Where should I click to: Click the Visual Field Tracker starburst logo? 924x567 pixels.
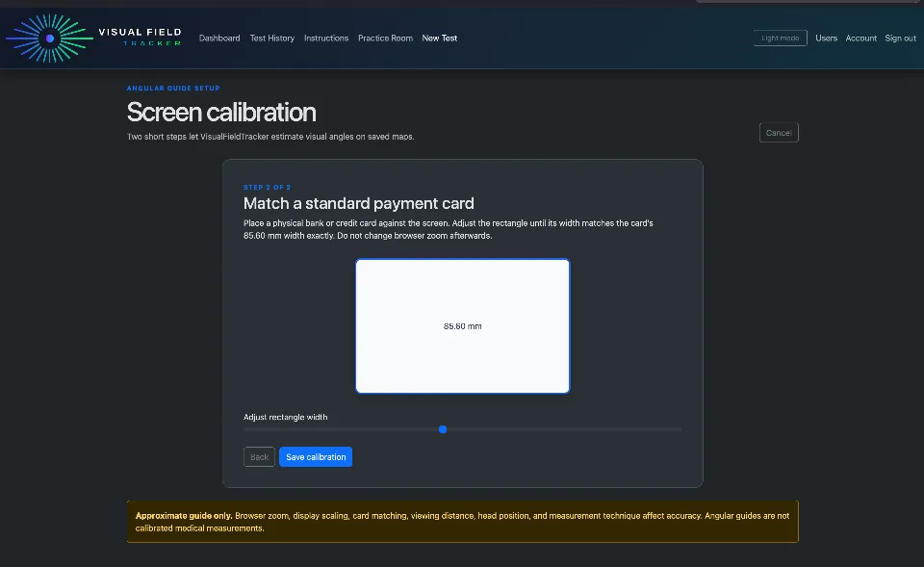[x=49, y=39]
